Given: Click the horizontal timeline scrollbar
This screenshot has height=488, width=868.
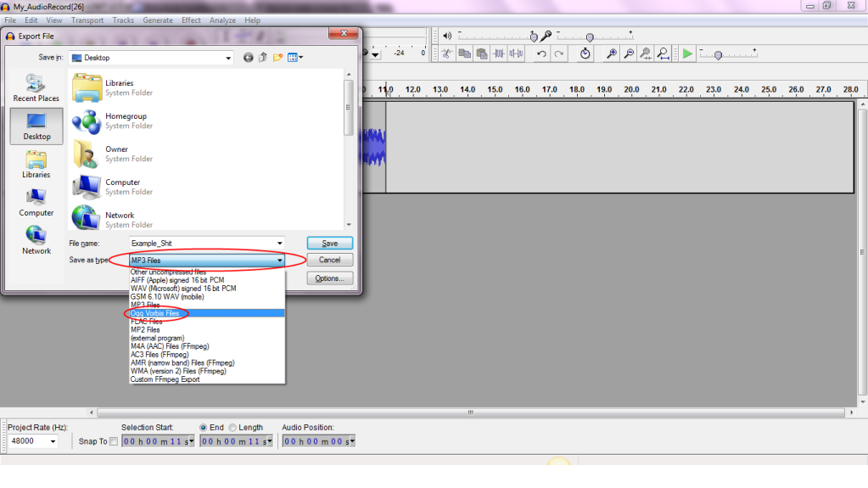Looking at the screenshot, I should (471, 412).
